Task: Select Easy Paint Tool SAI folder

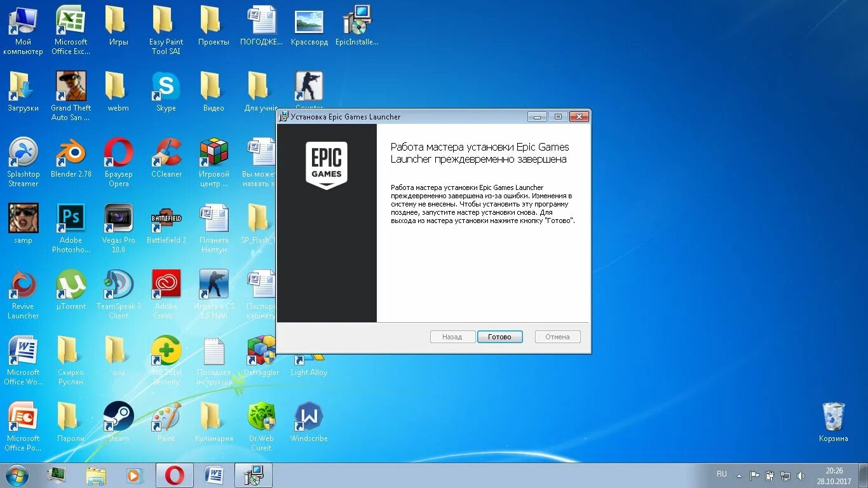Action: [x=166, y=30]
